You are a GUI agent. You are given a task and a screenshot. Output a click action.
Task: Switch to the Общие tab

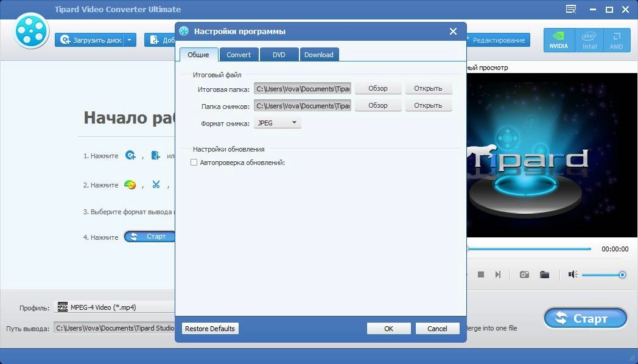point(198,55)
